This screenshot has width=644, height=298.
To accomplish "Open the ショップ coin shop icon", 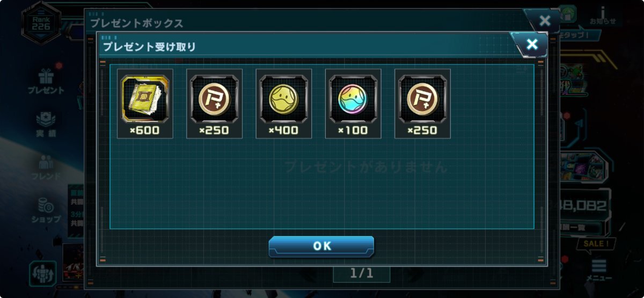I will pos(46,210).
